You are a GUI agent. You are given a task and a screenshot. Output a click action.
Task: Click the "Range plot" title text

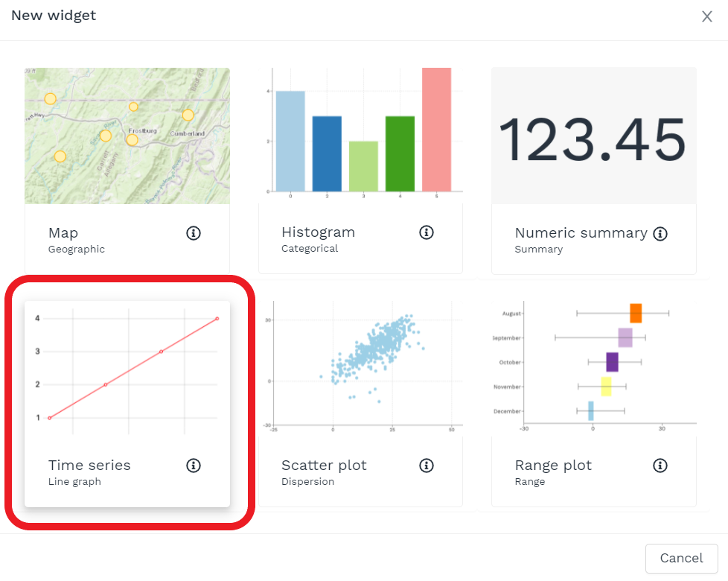553,466
